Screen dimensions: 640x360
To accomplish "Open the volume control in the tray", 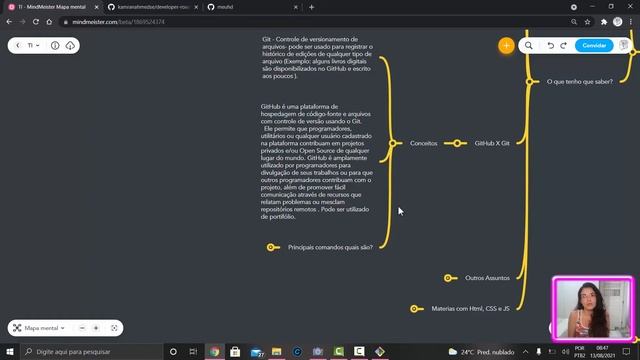I will click(x=565, y=351).
